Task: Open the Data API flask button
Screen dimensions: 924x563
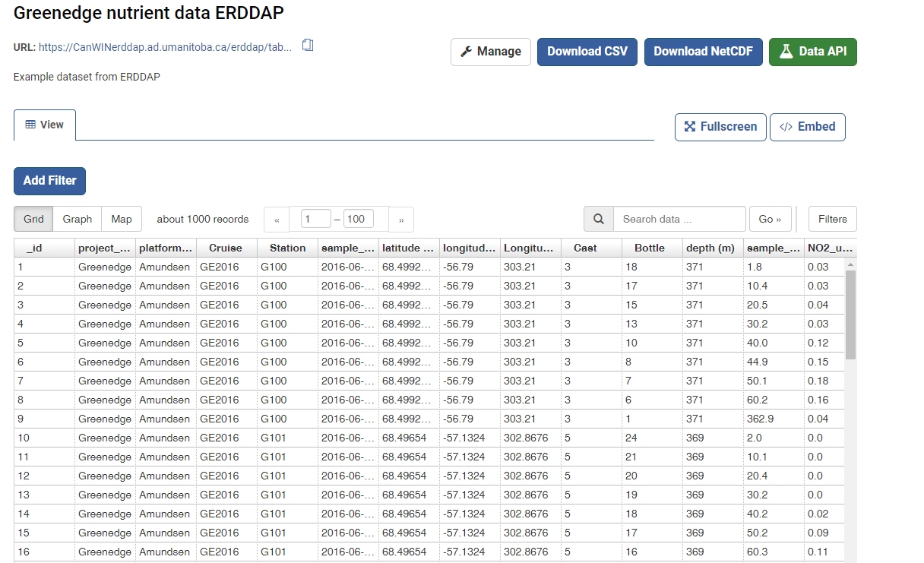Action: click(813, 52)
